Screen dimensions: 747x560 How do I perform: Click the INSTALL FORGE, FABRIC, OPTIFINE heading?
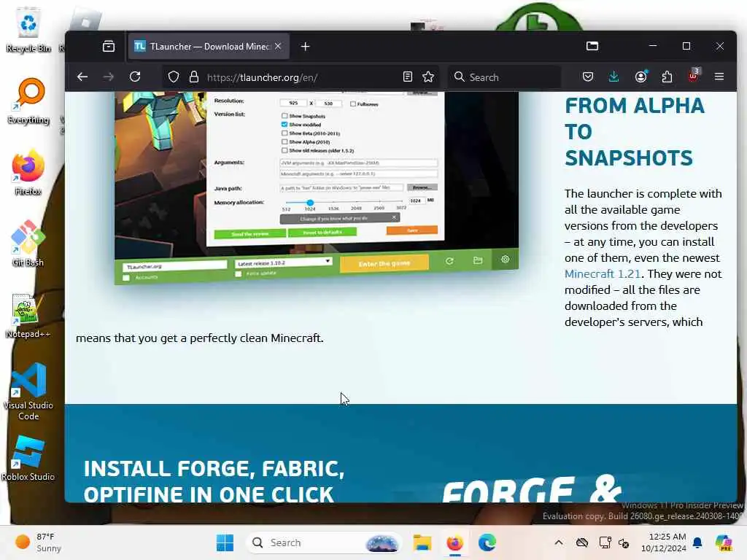[x=214, y=481]
